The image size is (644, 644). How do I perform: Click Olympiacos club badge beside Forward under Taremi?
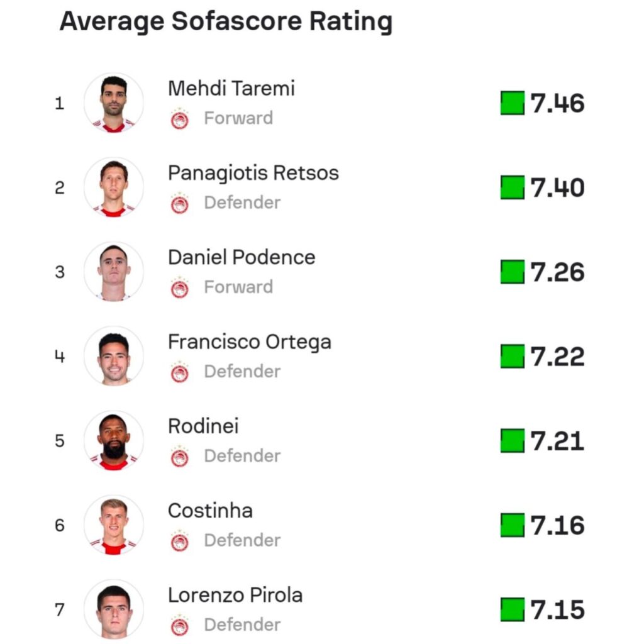(180, 119)
